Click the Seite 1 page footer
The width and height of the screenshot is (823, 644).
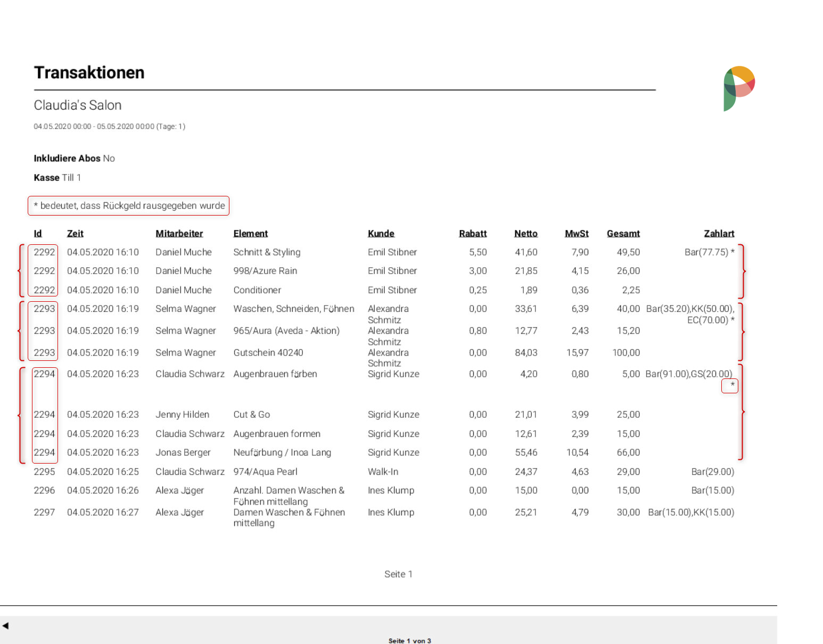point(398,574)
